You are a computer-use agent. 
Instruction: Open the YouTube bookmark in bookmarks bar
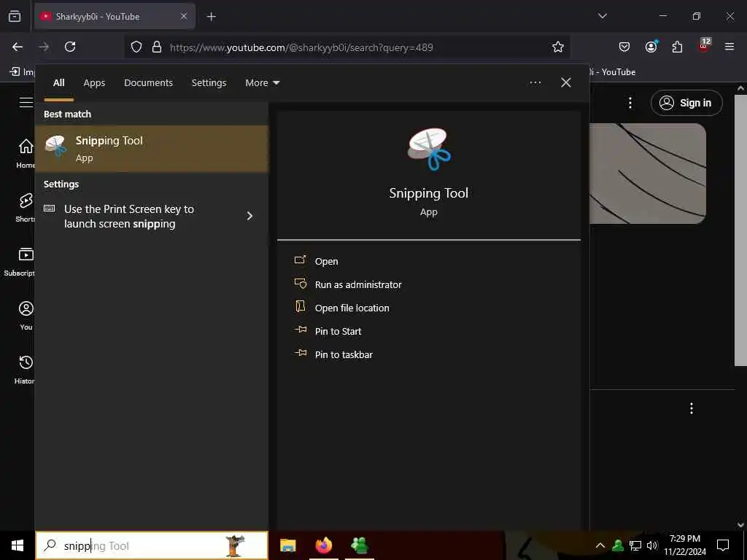coord(613,72)
